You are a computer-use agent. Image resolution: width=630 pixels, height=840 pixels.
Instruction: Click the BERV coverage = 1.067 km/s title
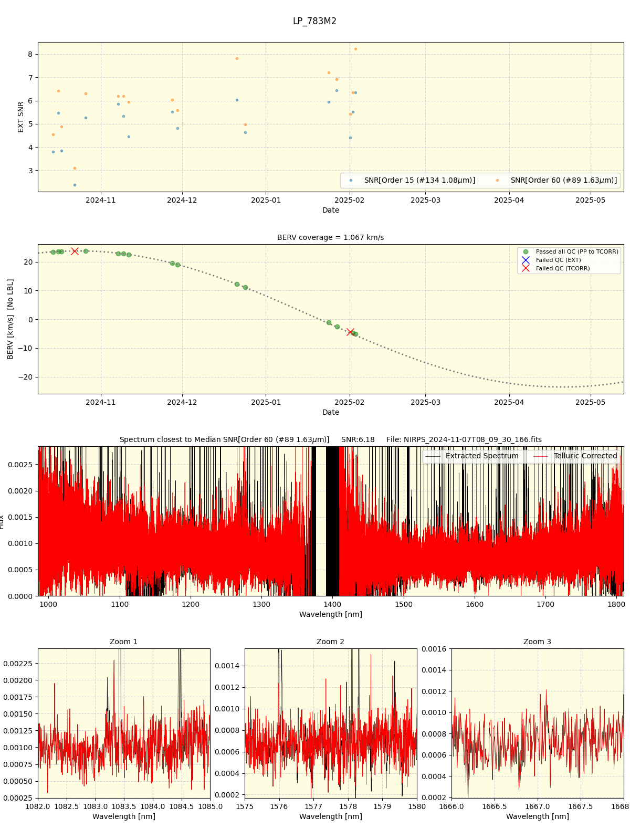pos(330,238)
